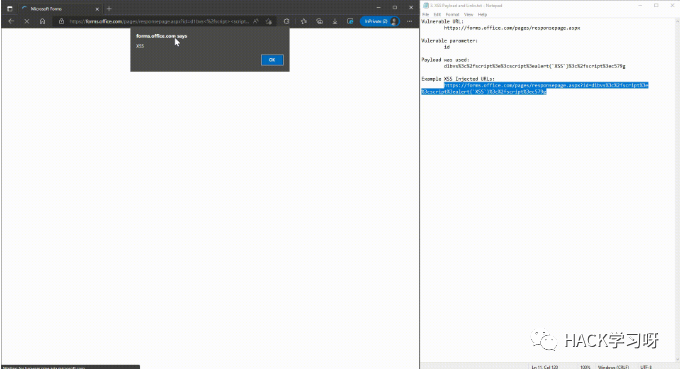Stop loading the page in Edge
Viewport: 680px width, 370px height.
coord(26,21)
